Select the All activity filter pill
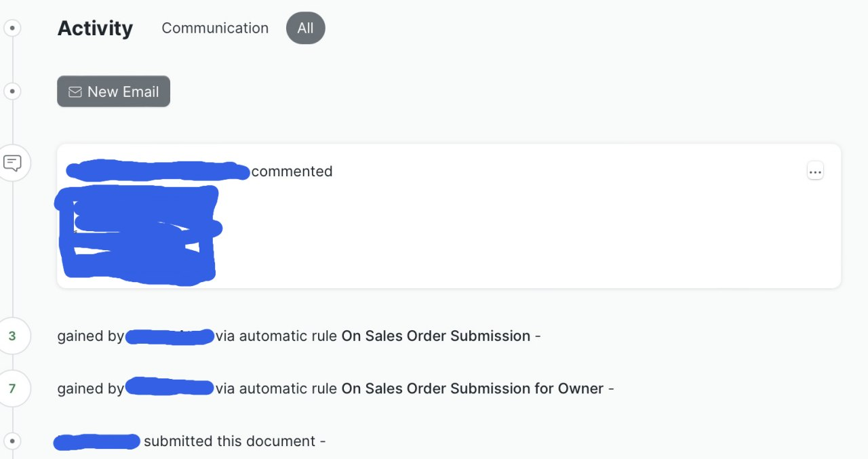868x459 pixels. 305,28
